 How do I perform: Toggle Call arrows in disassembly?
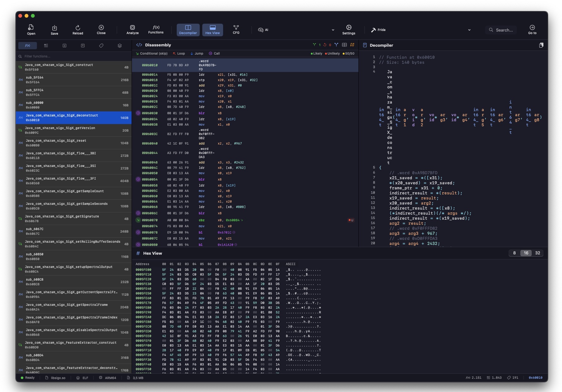214,53
